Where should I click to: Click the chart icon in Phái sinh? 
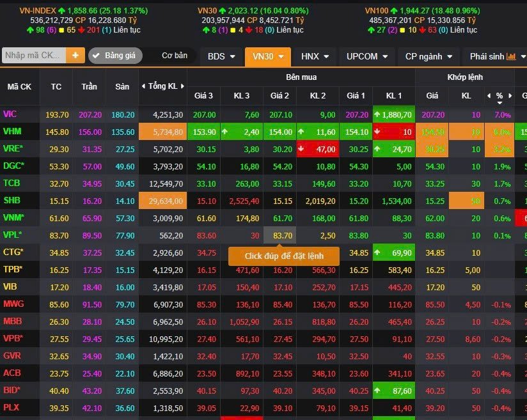(511, 57)
